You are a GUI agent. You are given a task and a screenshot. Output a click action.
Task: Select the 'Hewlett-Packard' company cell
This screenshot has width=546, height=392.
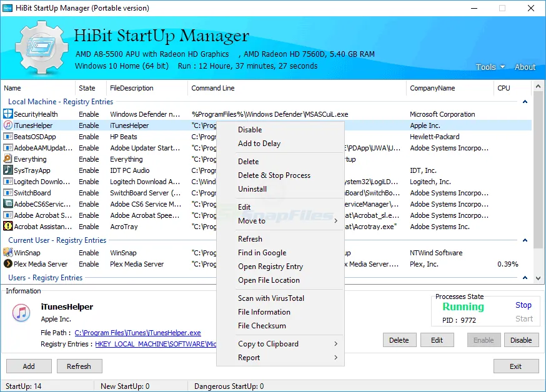[x=435, y=137]
